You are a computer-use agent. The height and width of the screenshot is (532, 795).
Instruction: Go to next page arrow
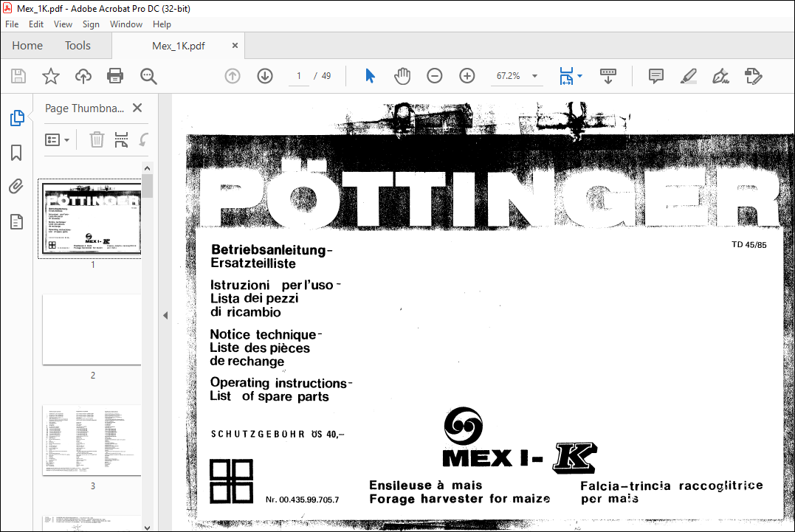pos(265,76)
